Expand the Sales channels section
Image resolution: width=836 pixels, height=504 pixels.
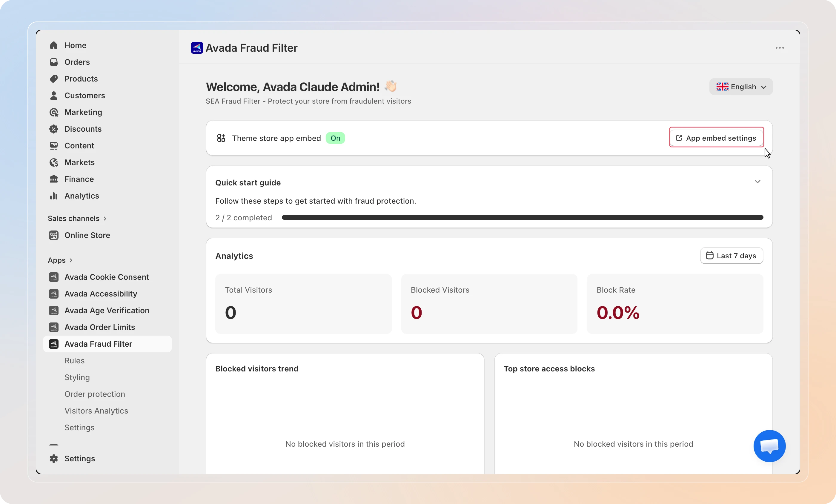pyautogui.click(x=77, y=218)
